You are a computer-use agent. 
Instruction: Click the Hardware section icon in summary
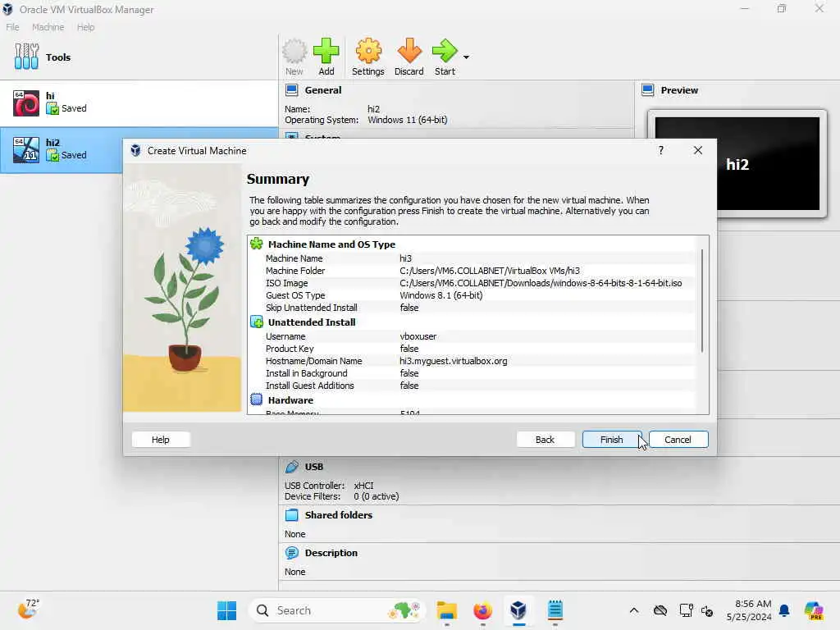257,399
